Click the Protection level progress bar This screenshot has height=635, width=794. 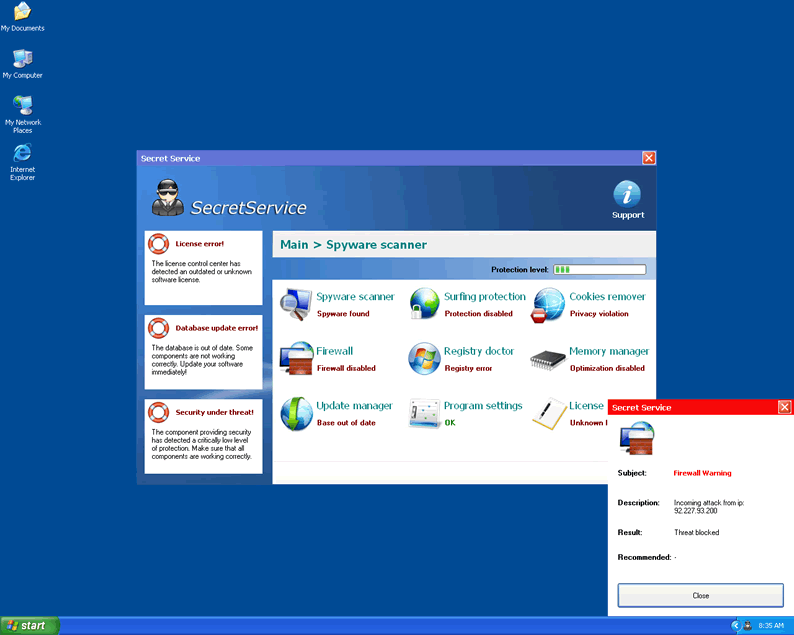click(x=599, y=270)
